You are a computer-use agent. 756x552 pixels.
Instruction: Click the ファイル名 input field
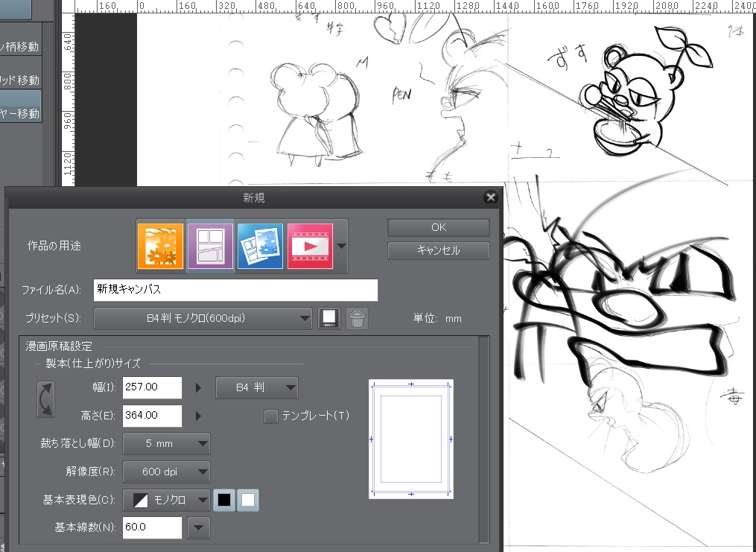point(235,290)
